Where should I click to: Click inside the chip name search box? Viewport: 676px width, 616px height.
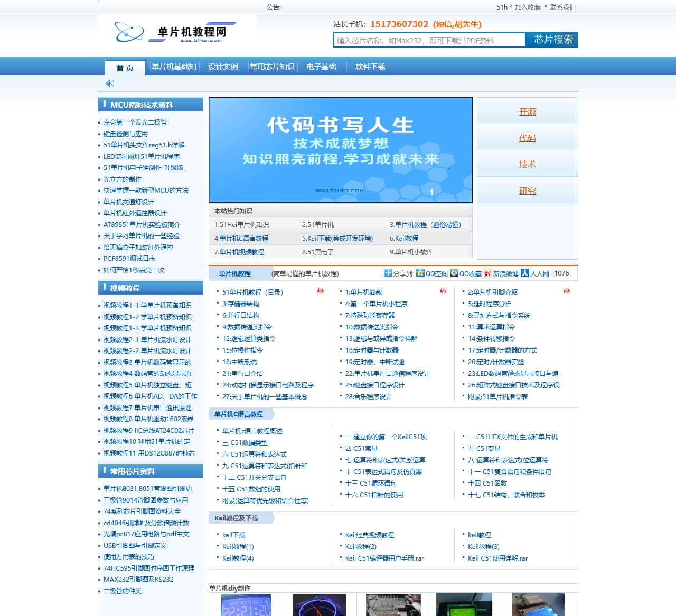(x=428, y=40)
